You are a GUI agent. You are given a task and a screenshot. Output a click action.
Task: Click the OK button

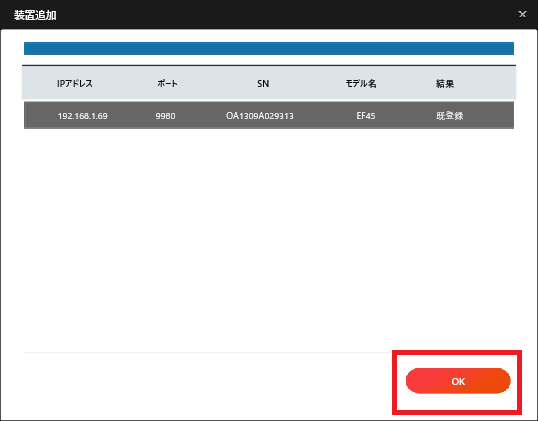[458, 381]
